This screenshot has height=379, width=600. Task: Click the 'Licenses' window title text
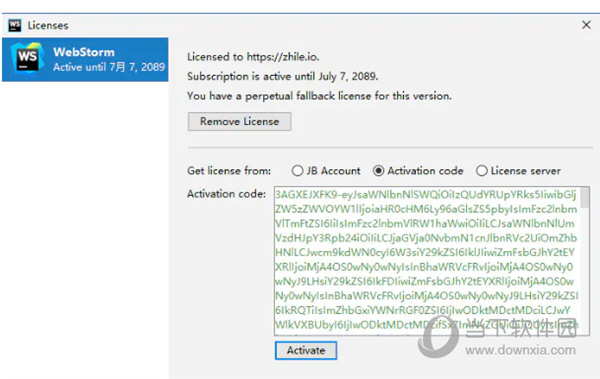(48, 25)
